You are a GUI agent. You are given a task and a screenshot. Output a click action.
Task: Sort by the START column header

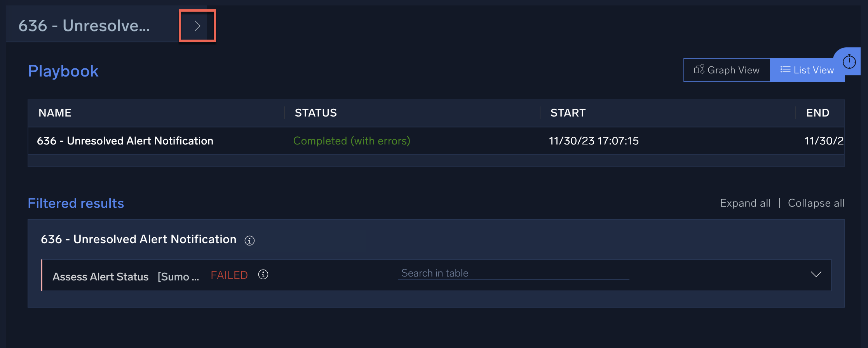(568, 113)
